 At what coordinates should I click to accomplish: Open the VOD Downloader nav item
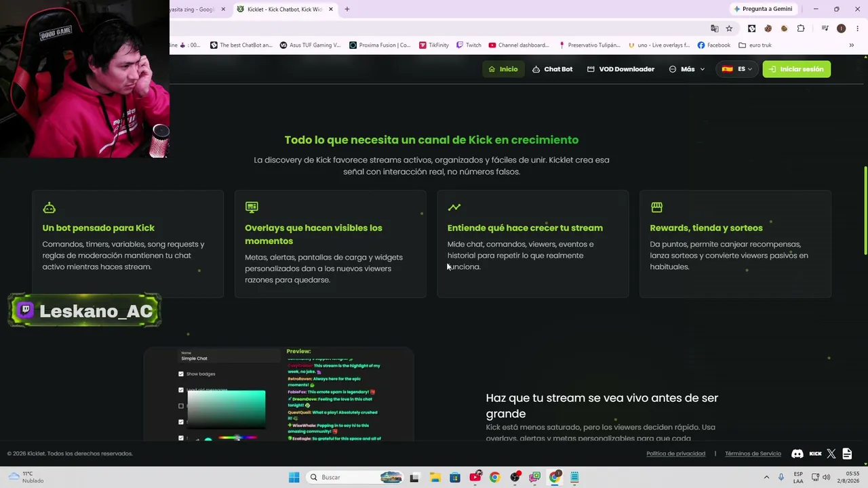(620, 69)
